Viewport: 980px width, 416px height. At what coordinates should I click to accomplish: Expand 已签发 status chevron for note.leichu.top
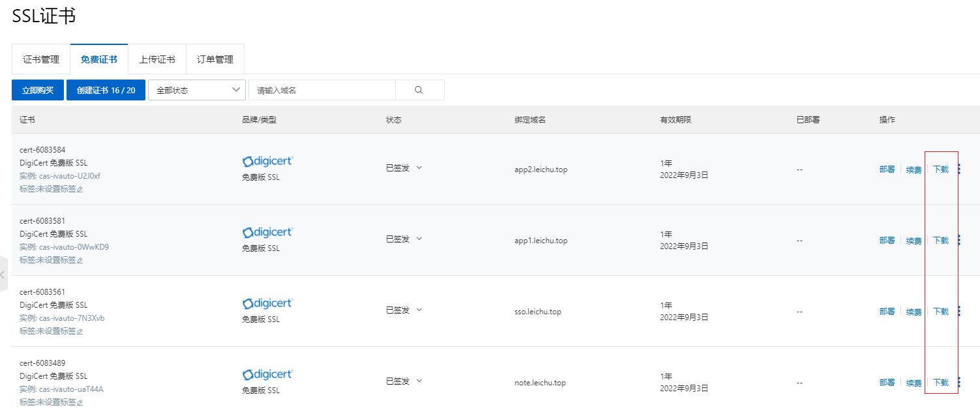(419, 381)
